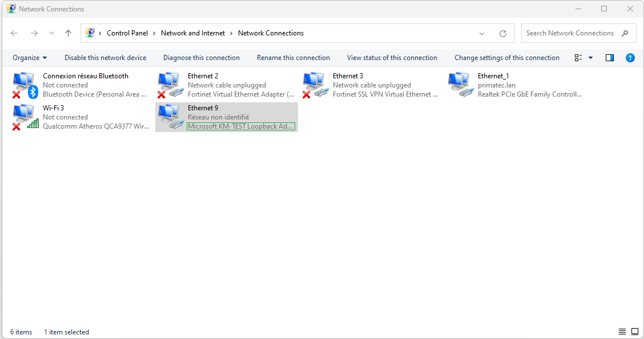
Task: Refresh the Network Connections list
Action: 503,33
